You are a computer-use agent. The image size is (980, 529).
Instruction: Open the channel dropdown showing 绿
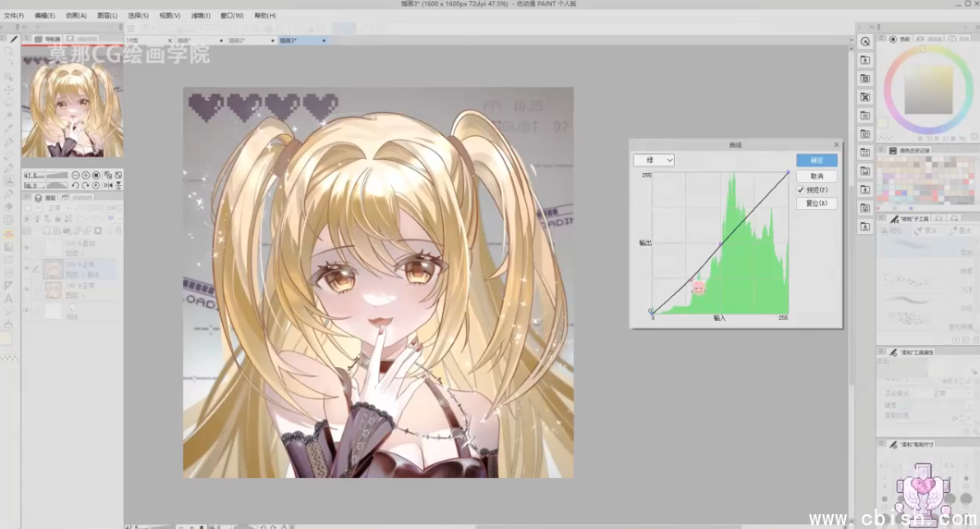tap(654, 160)
